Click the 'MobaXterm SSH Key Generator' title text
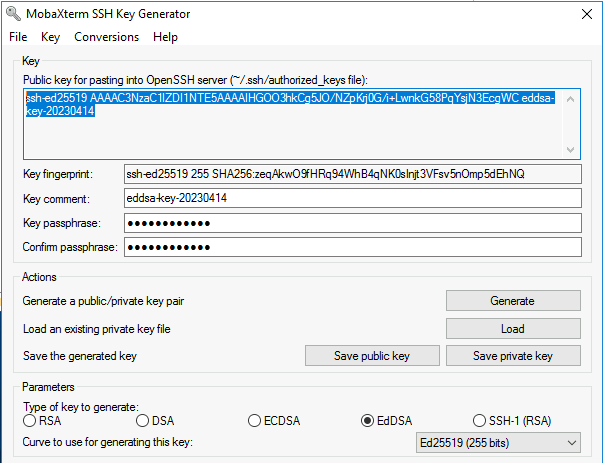This screenshot has height=463, width=603. click(x=108, y=14)
